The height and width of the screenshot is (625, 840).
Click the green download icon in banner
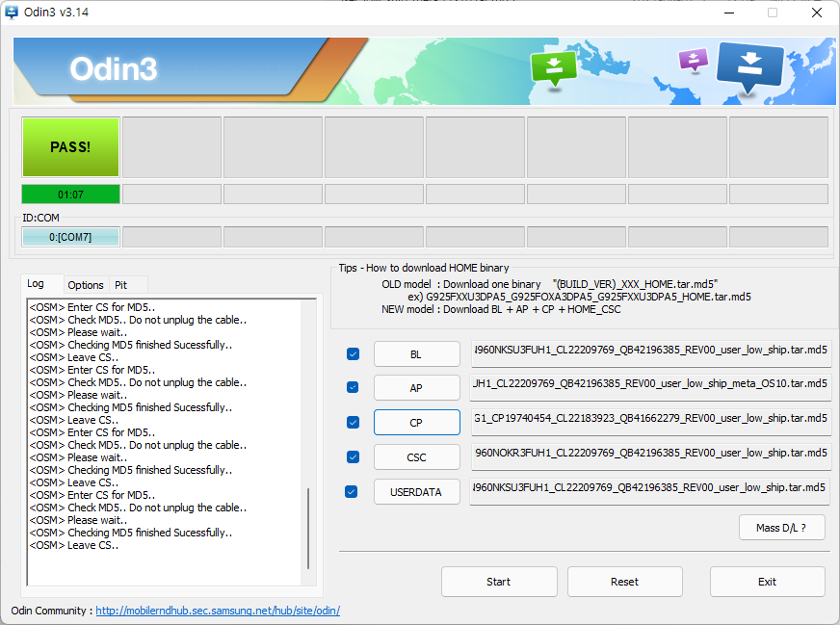click(x=553, y=67)
